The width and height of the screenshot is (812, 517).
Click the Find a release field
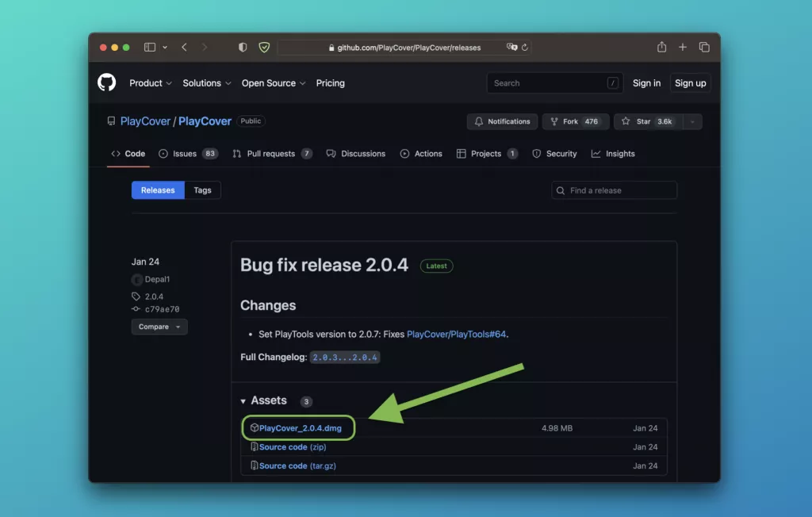(x=615, y=190)
